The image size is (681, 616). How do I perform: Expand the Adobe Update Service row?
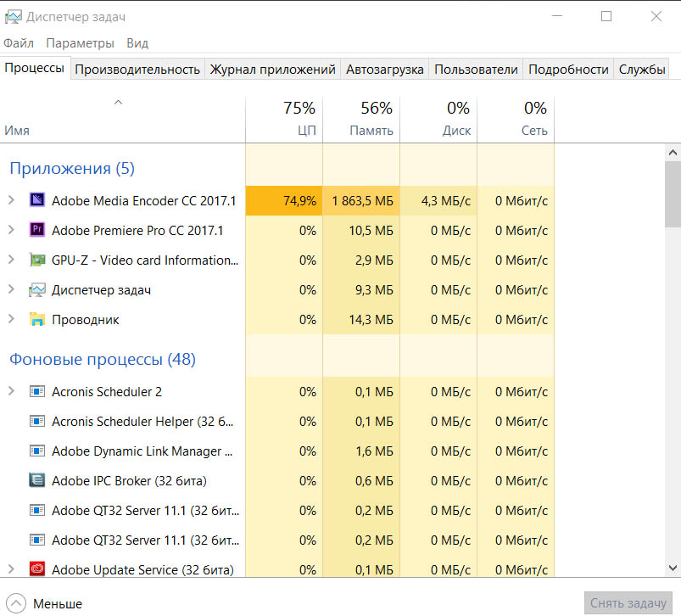[x=11, y=569]
